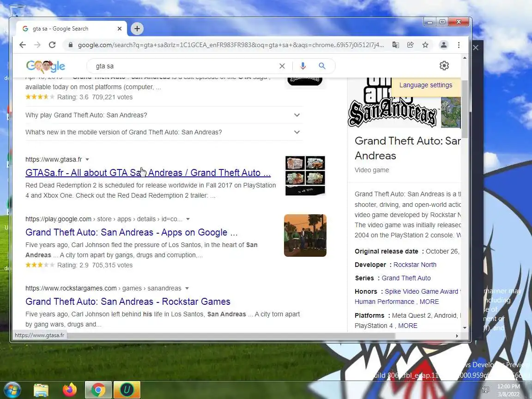Open the Windows Start button
This screenshot has width=532, height=399.
click(x=12, y=390)
